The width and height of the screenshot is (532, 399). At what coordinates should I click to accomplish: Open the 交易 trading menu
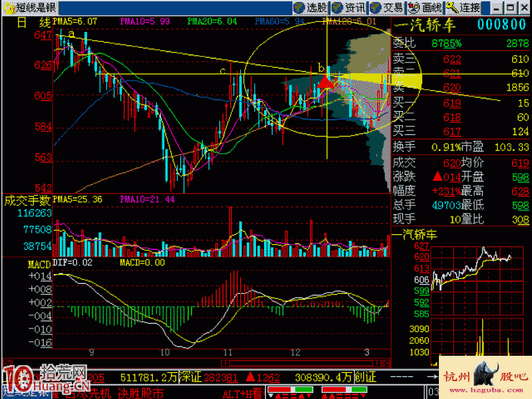[x=387, y=7]
